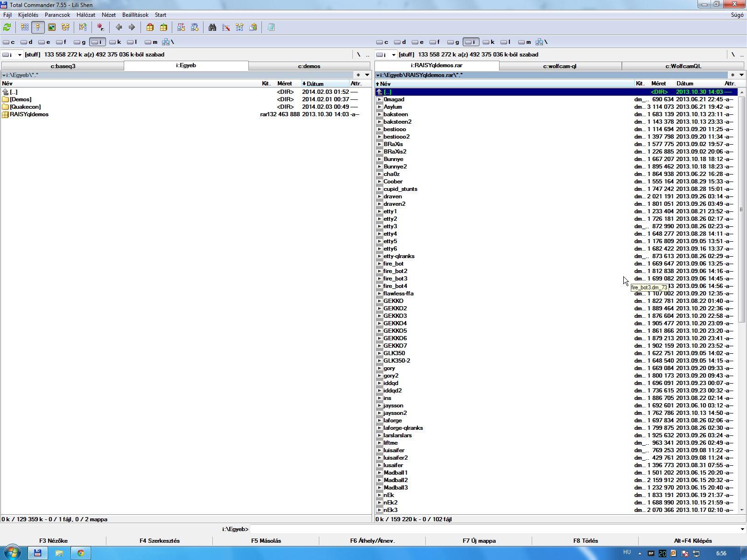Select the RAISYqldemos archive in left panel
This screenshot has width=747, height=560.
[180, 114]
